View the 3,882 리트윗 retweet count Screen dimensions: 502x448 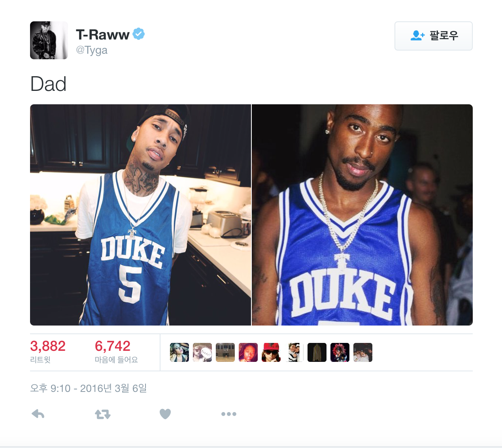pos(48,352)
